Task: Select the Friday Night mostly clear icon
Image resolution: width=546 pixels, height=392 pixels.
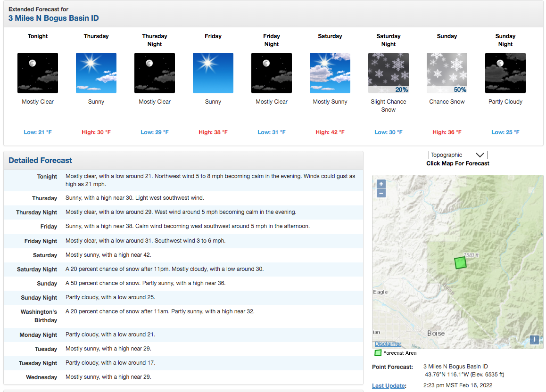Action: [x=272, y=73]
